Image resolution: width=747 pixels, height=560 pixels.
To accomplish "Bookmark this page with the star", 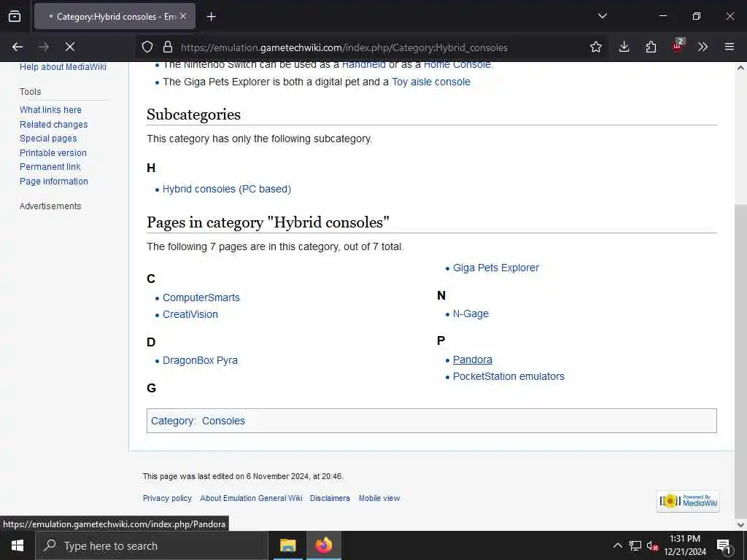I will pos(595,47).
